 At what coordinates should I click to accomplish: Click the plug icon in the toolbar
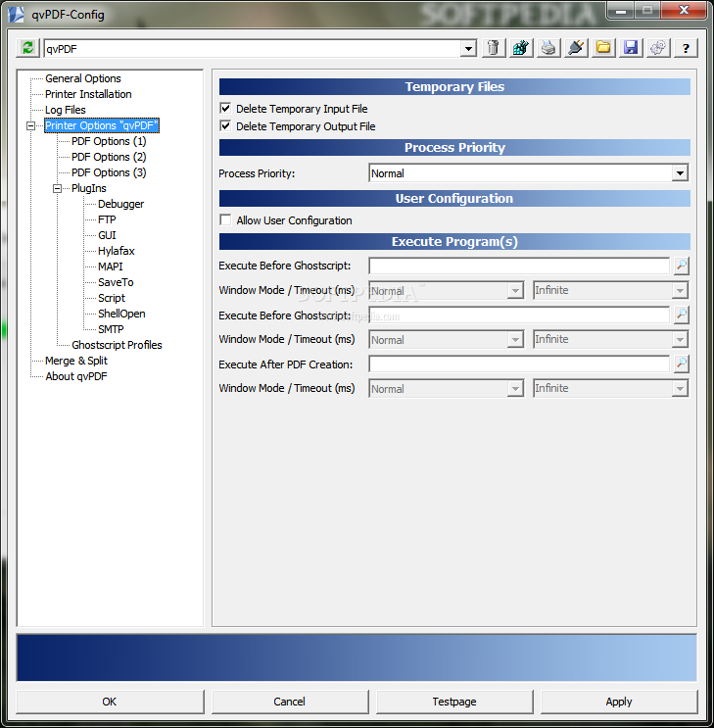pos(576,48)
